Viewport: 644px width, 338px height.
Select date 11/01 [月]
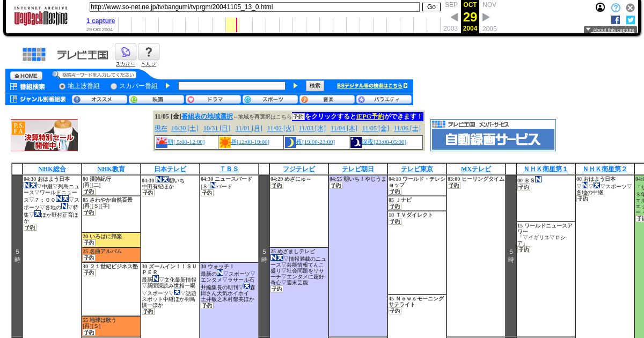tap(249, 129)
